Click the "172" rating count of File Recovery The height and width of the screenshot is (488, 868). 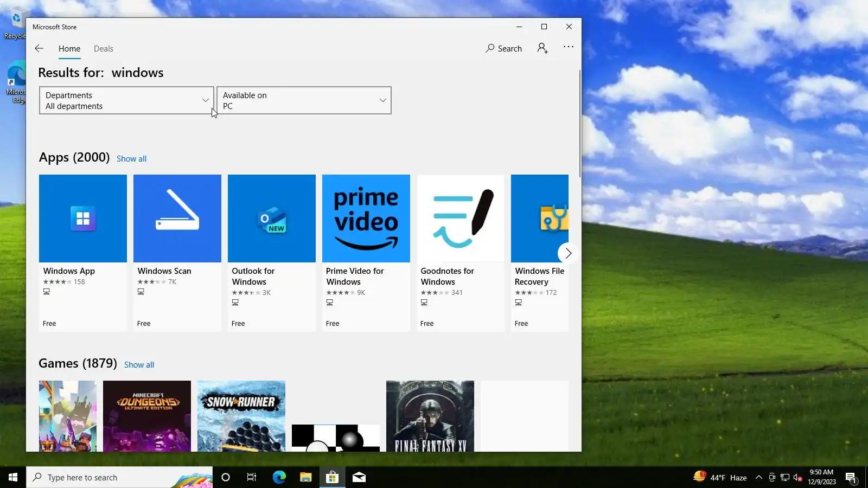click(551, 293)
